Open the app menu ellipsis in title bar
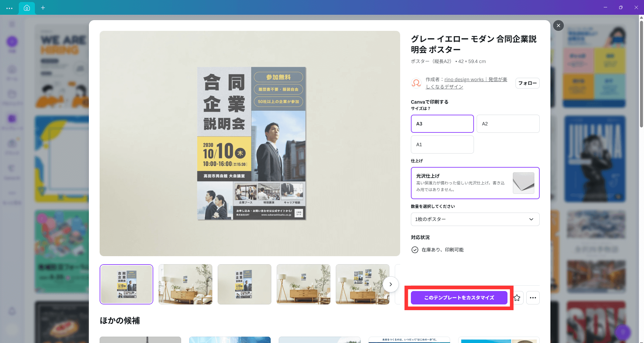Viewport: 644px width, 343px height. click(9, 8)
